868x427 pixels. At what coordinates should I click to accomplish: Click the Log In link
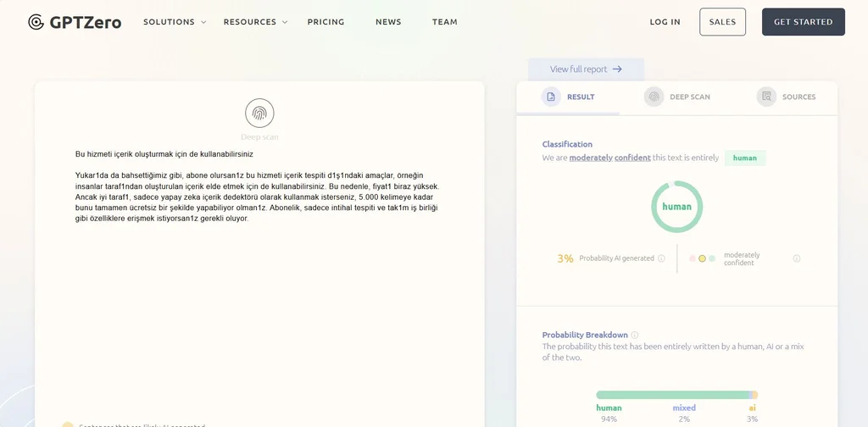click(x=665, y=22)
